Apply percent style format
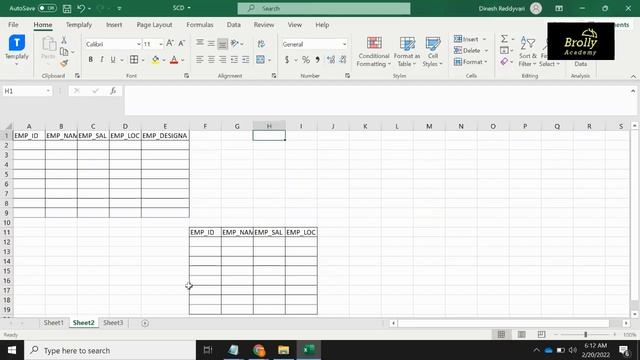640x360 pixels. pyautogui.click(x=306, y=60)
